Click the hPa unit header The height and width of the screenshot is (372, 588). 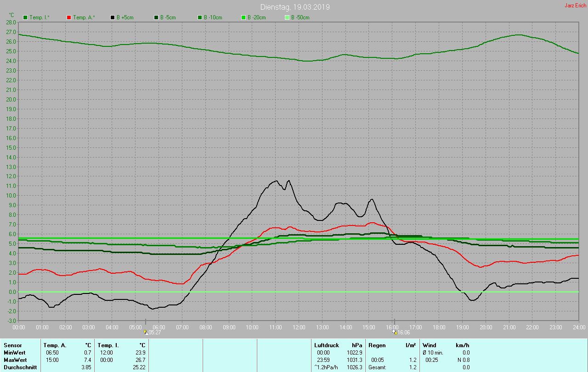coord(357,345)
